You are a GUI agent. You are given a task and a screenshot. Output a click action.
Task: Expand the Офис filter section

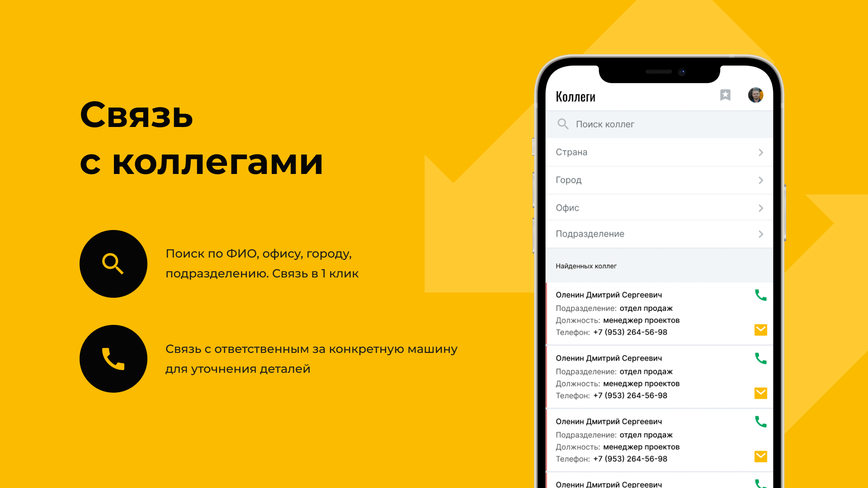pos(656,207)
